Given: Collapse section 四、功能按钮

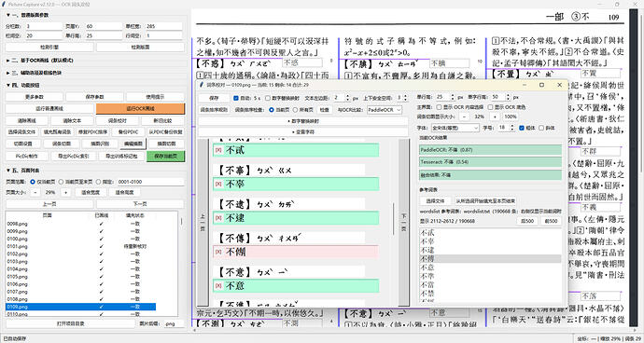Looking at the screenshot, I should pyautogui.click(x=7, y=85).
